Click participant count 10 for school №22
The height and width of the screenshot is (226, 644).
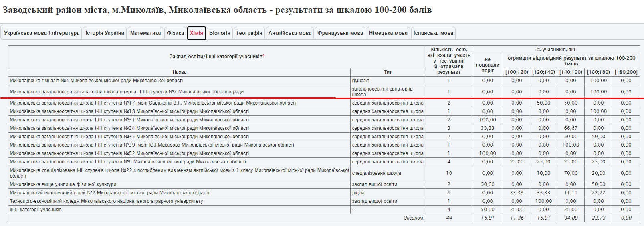(449, 173)
